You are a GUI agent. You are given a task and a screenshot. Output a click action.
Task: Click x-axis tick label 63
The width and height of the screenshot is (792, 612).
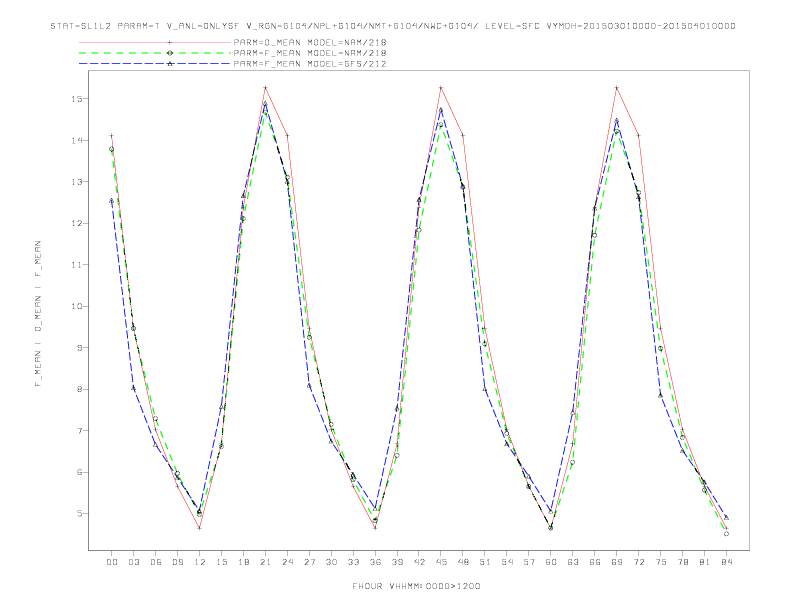pos(573,562)
